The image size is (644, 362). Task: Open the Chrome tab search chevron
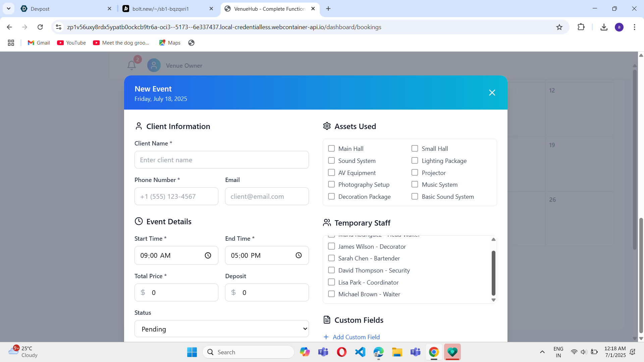(8, 9)
